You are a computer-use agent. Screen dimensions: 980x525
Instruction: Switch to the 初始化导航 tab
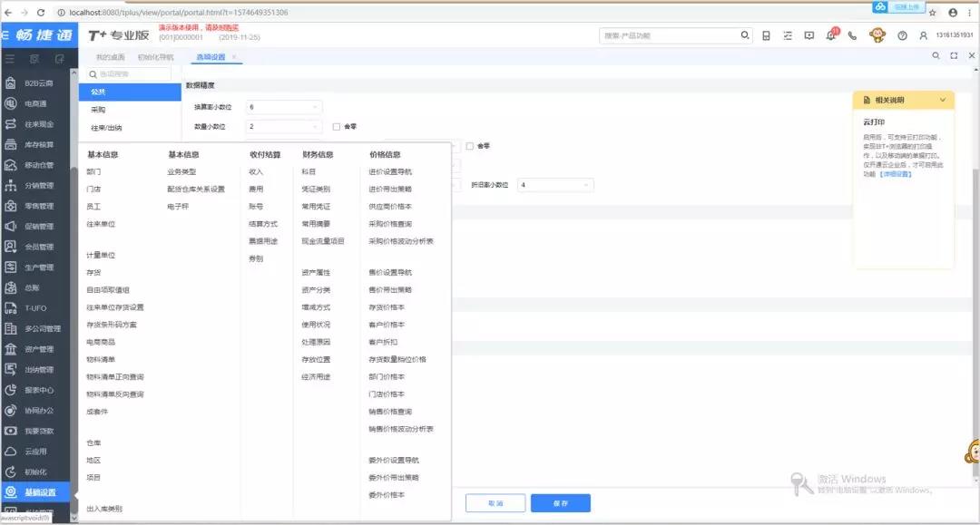click(x=156, y=57)
